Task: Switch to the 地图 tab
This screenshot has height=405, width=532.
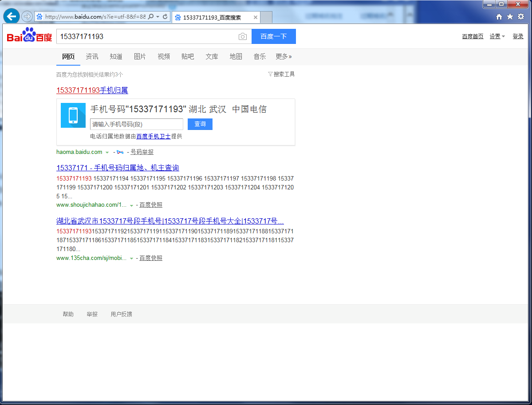Action: [x=236, y=57]
